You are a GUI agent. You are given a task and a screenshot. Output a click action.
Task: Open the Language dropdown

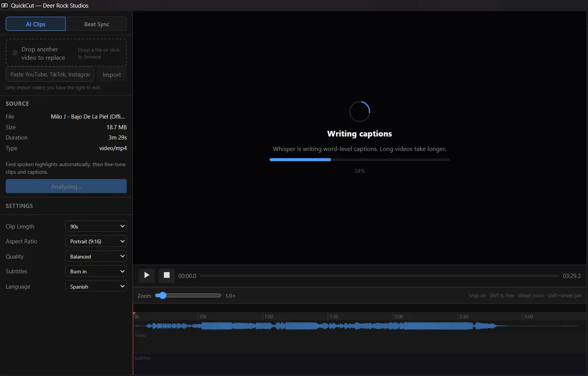click(x=96, y=286)
